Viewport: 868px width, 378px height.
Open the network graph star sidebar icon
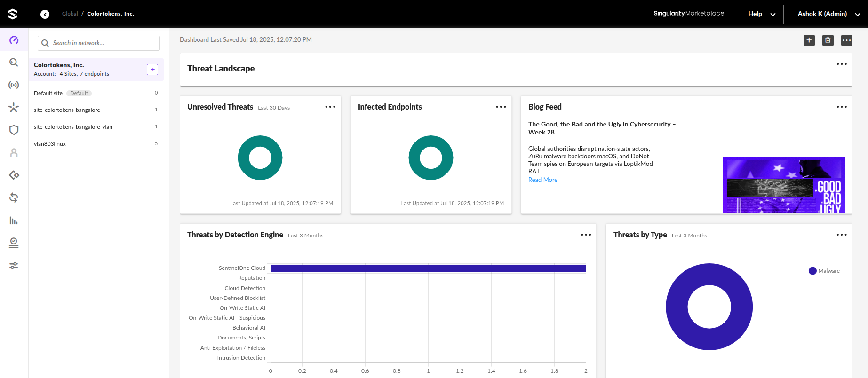coord(14,108)
